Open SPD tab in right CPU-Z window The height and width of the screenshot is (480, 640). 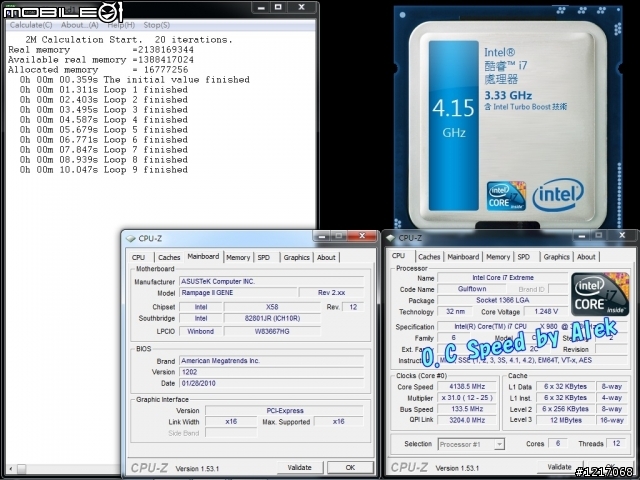pyautogui.click(x=524, y=257)
